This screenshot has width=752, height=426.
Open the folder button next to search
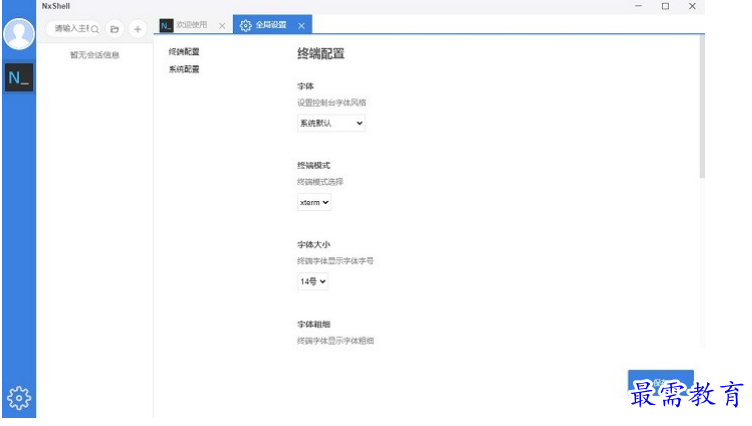(x=115, y=29)
